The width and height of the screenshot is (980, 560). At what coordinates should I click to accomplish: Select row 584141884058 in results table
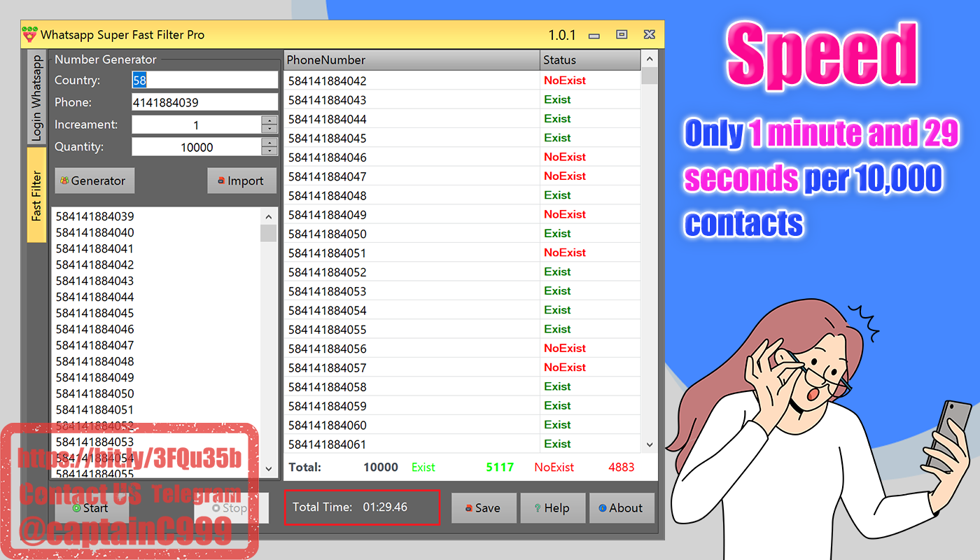pyautogui.click(x=462, y=386)
